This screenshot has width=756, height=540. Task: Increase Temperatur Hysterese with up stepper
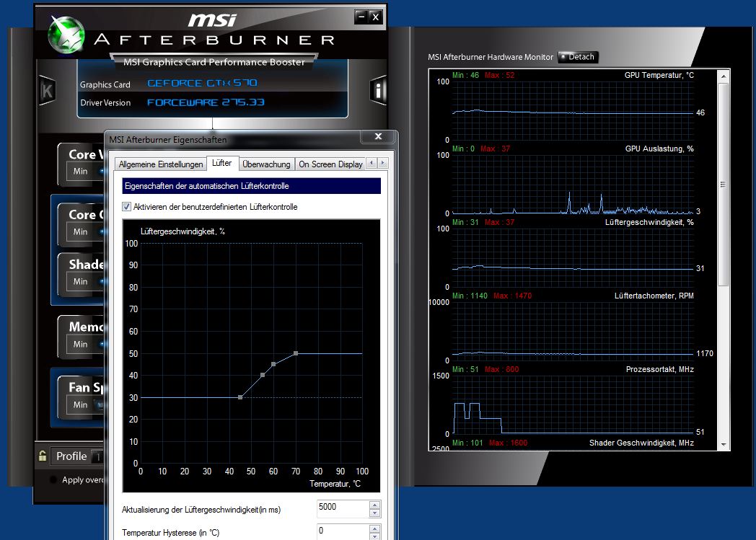(x=374, y=528)
